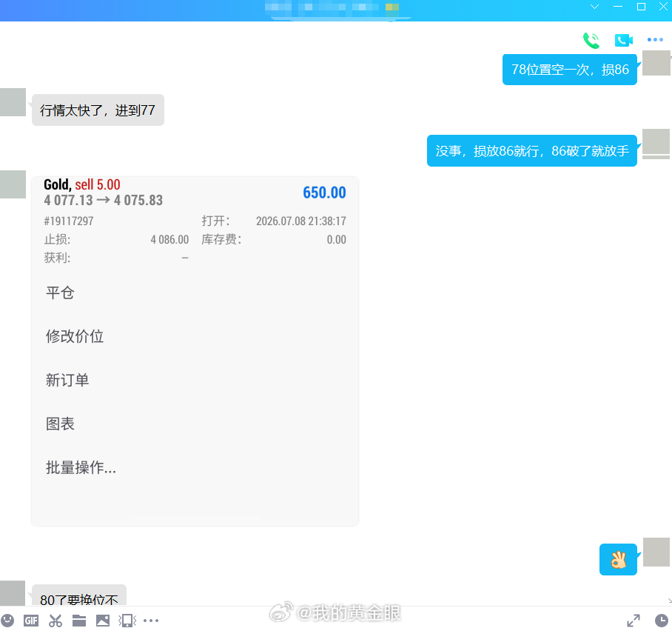The width and height of the screenshot is (672, 628).
Task: Click the 平仓 entry in the trade image
Action: tap(60, 293)
